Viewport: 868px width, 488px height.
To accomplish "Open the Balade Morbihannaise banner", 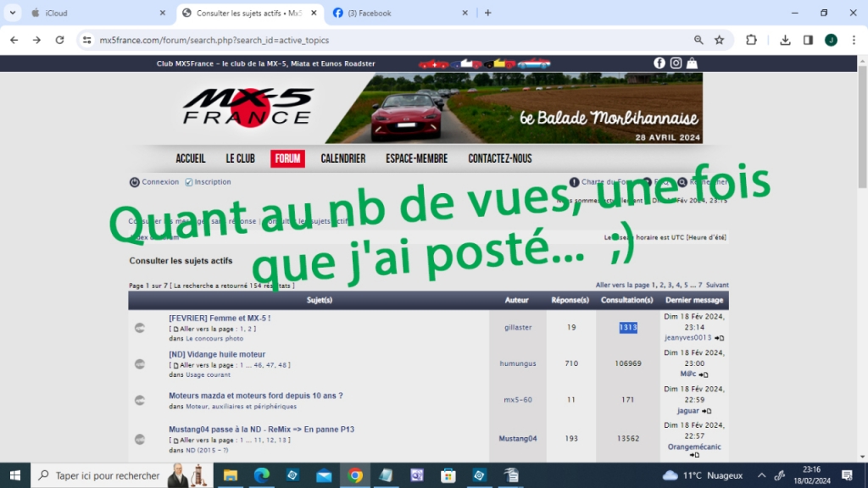I will tap(514, 108).
